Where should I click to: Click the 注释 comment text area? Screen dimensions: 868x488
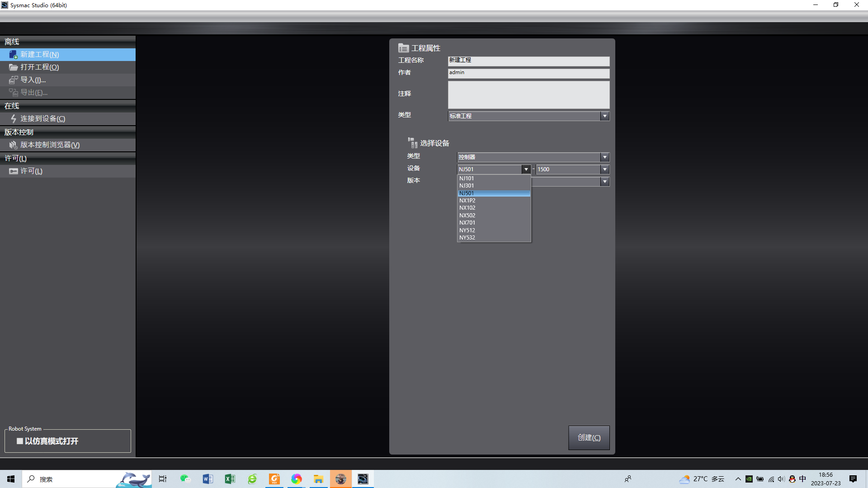528,94
